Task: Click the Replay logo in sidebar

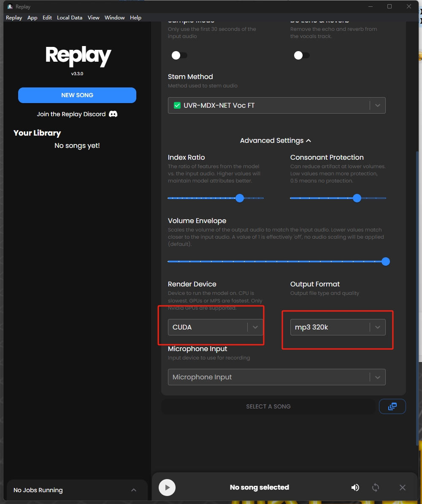Action: coord(78,56)
